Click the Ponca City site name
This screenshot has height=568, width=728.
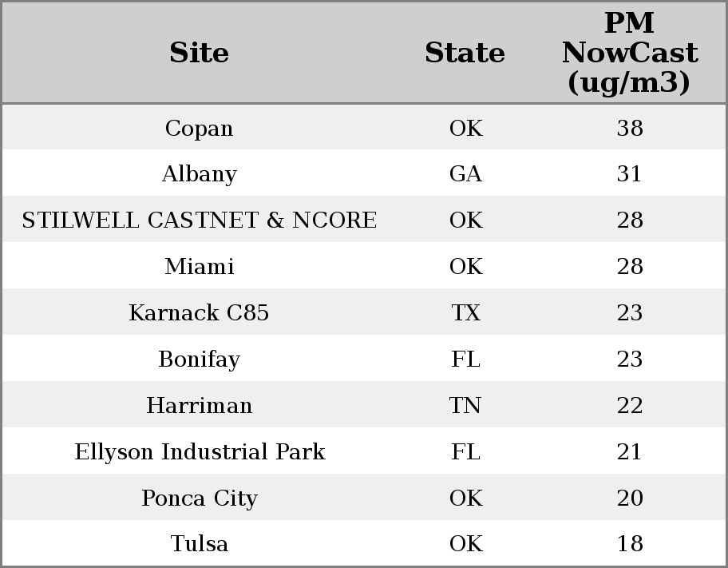[x=199, y=498]
